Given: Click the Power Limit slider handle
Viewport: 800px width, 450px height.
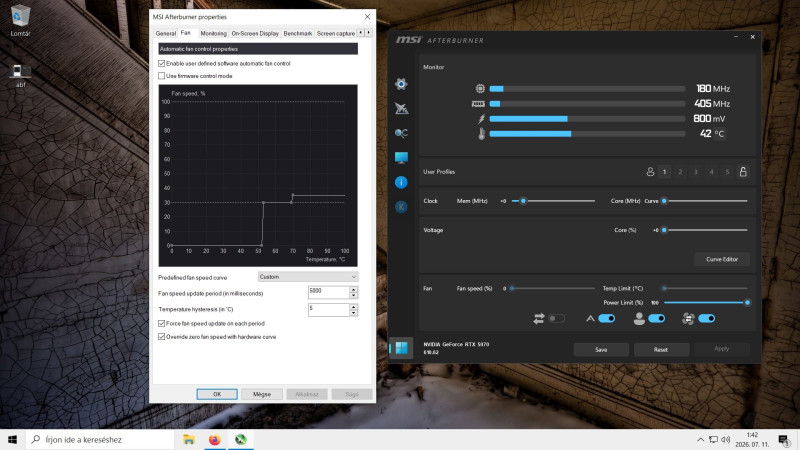Looking at the screenshot, I should click(747, 303).
